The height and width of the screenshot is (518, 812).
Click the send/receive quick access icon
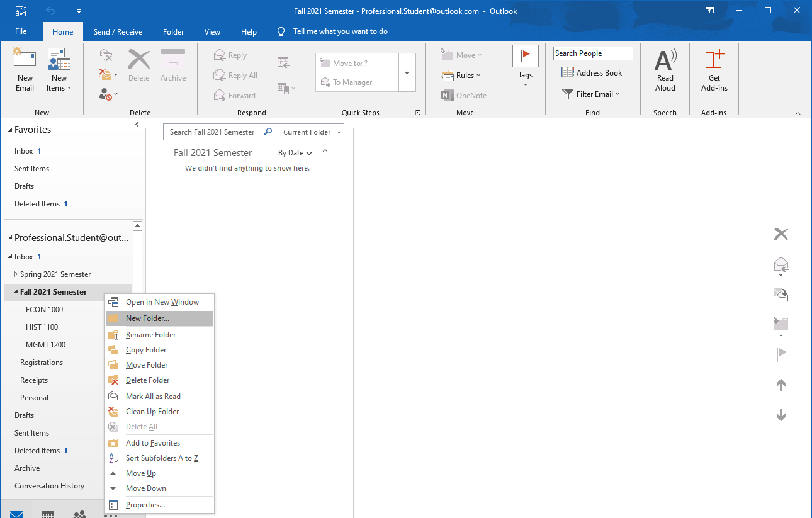pos(21,11)
